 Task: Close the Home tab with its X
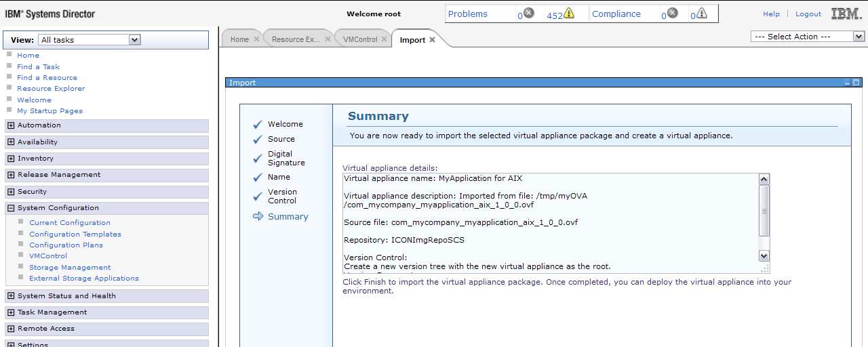[x=256, y=39]
